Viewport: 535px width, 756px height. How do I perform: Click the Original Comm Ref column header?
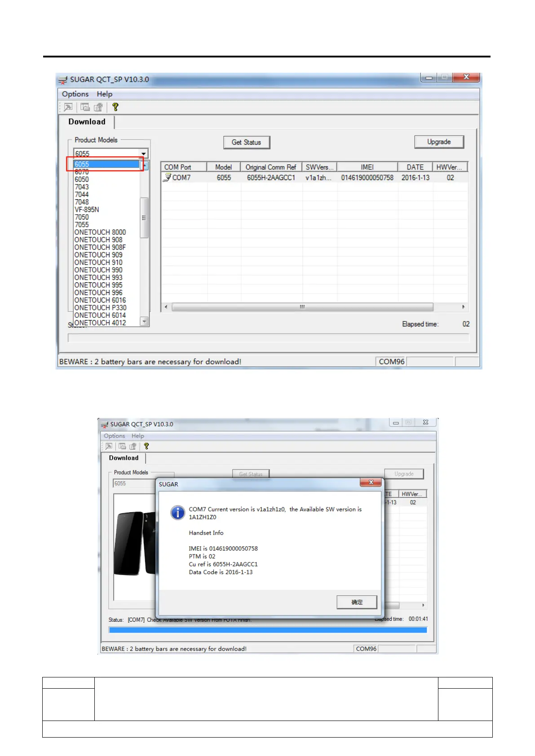(x=271, y=167)
